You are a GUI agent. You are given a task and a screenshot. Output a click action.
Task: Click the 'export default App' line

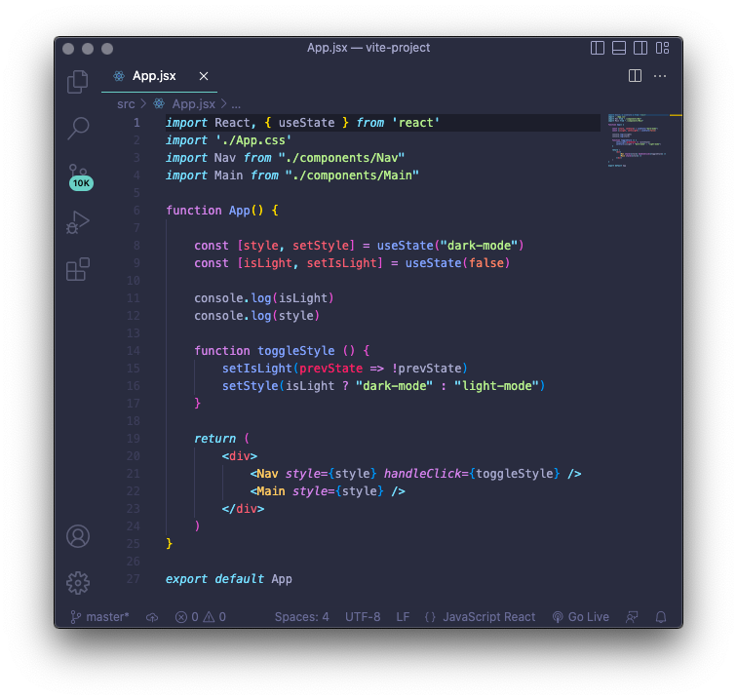[228, 579]
